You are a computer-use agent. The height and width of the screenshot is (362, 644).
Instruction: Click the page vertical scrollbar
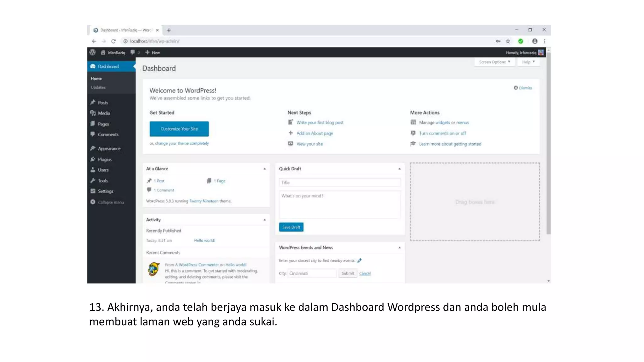(x=548, y=144)
